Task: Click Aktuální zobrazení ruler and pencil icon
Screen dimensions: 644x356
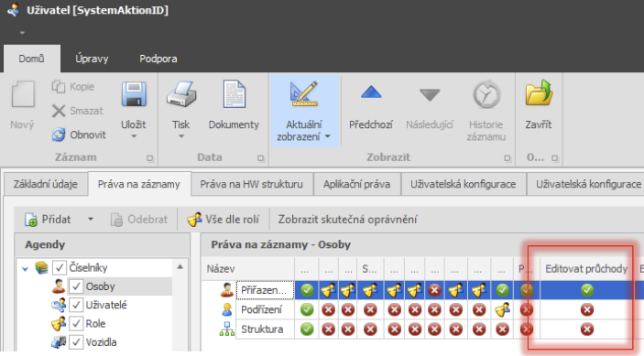Action: (304, 93)
